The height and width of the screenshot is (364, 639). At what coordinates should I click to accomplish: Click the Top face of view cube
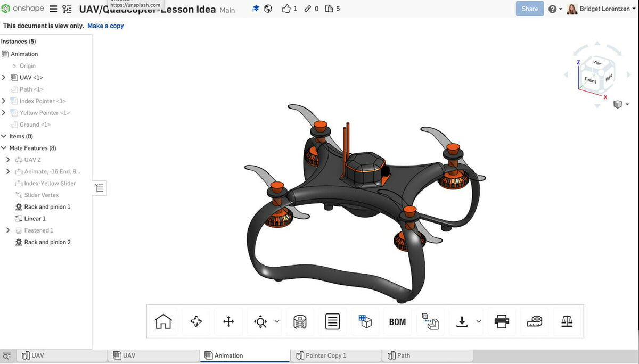pos(596,62)
